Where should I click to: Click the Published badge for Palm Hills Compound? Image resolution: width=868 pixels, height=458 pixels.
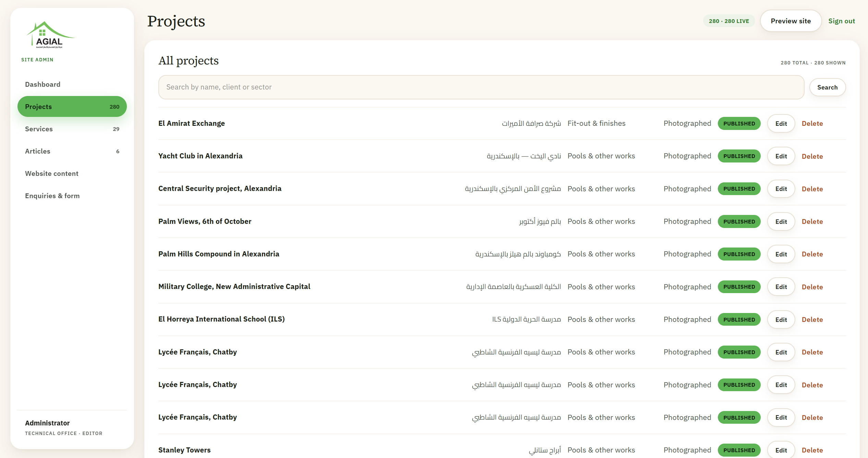pos(739,254)
